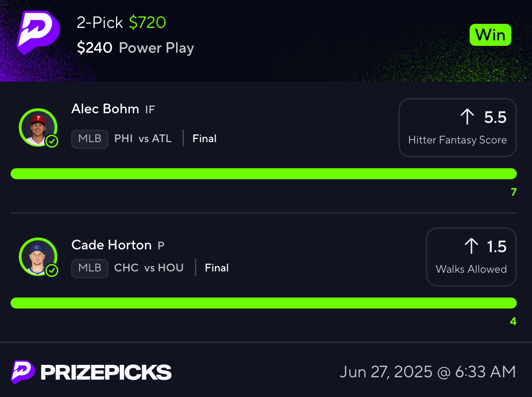Click the green checkmark on Cade Horton's avatar
This screenshot has height=397, width=532.
click(52, 270)
